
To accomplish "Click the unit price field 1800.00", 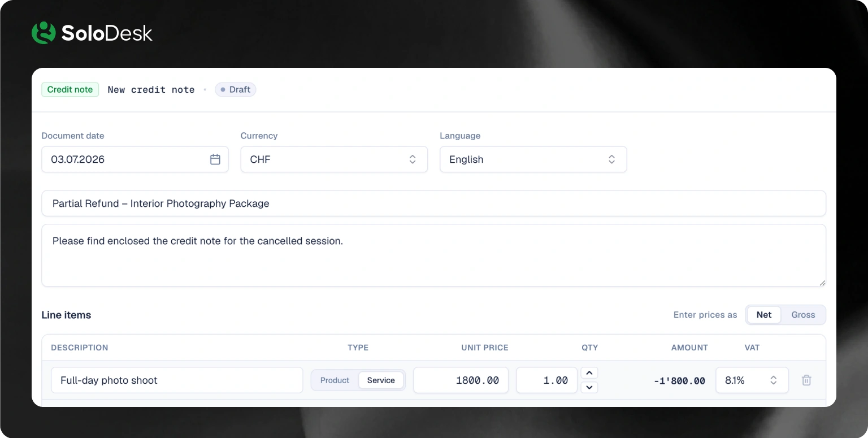I will click(461, 380).
